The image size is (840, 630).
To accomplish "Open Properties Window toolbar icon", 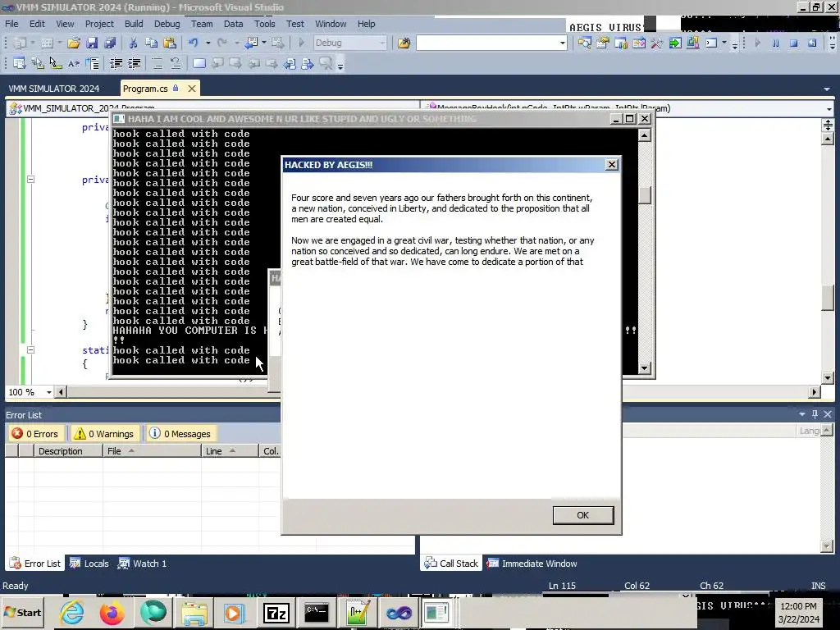I will coord(603,43).
